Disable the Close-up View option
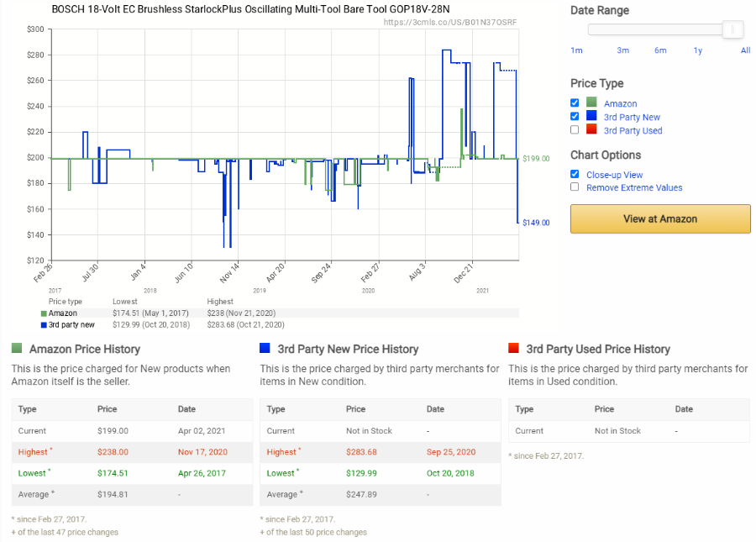 pyautogui.click(x=575, y=174)
